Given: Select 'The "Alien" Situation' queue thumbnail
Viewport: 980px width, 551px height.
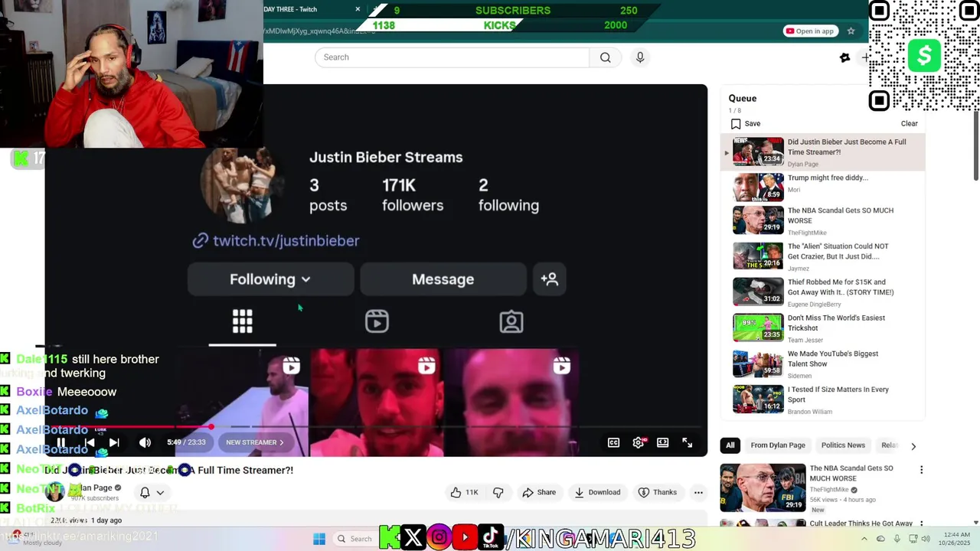Looking at the screenshot, I should (x=758, y=256).
